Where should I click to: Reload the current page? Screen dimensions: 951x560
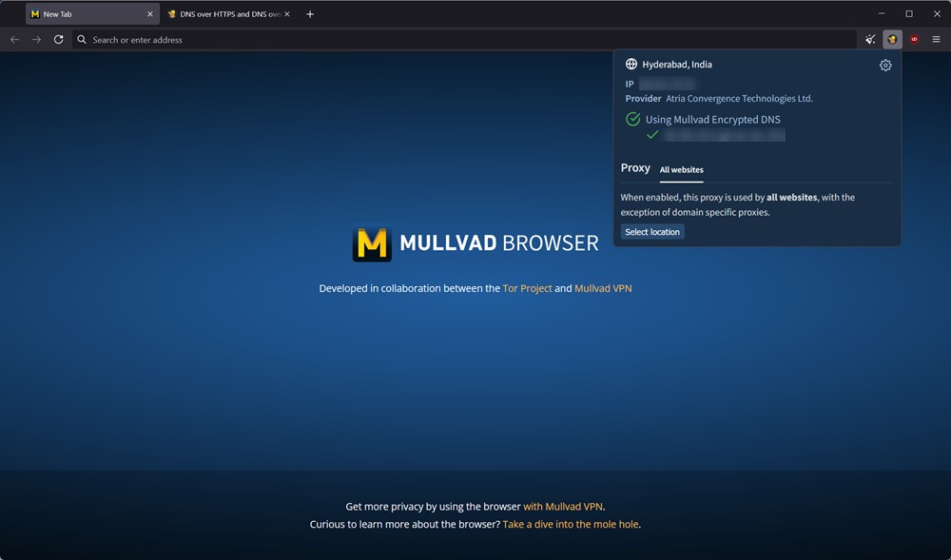pos(58,39)
